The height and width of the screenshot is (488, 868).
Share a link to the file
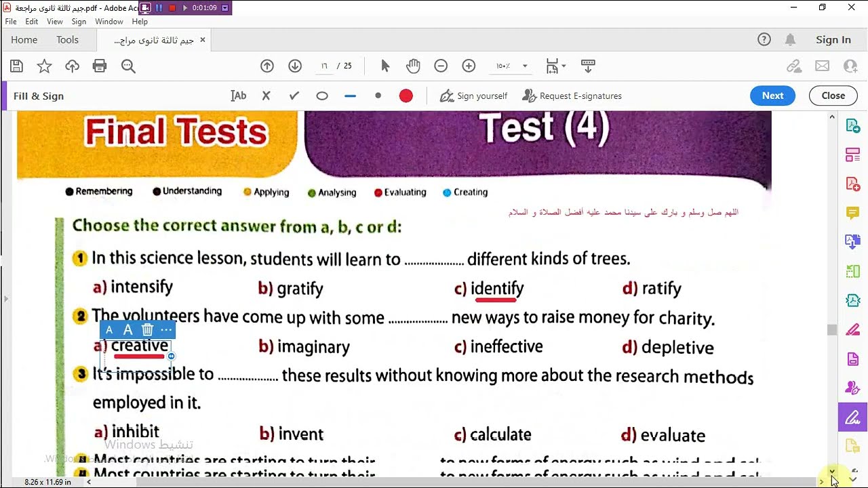coord(794,66)
